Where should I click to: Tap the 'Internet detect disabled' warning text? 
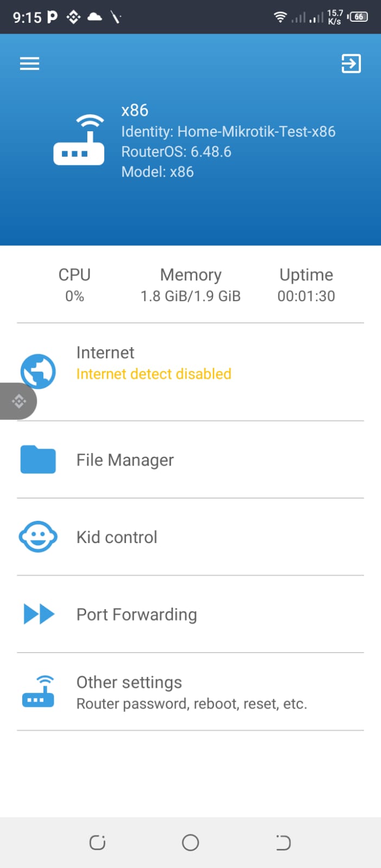coord(154,374)
